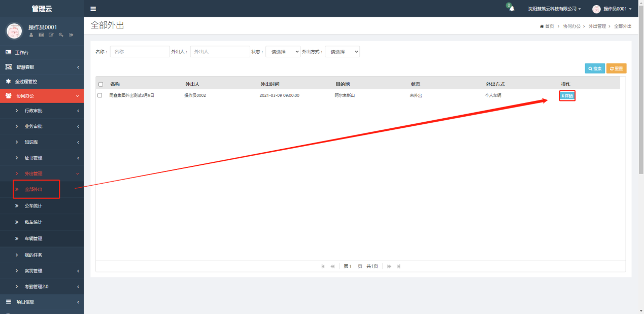Click the 项目信息 list icon
This screenshot has width=644, height=314.
pyautogui.click(x=8, y=302)
